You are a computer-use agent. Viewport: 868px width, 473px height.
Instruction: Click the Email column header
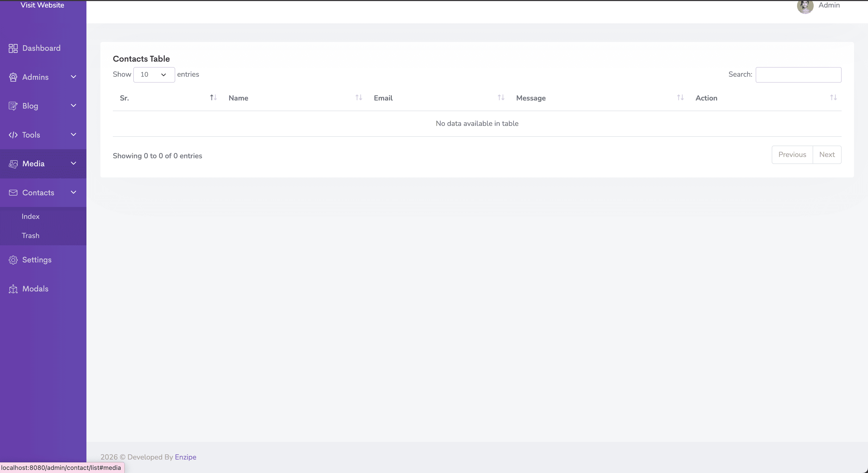point(383,98)
